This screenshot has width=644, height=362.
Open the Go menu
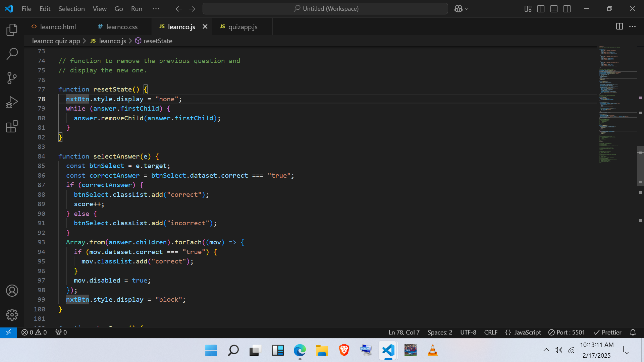point(119,9)
